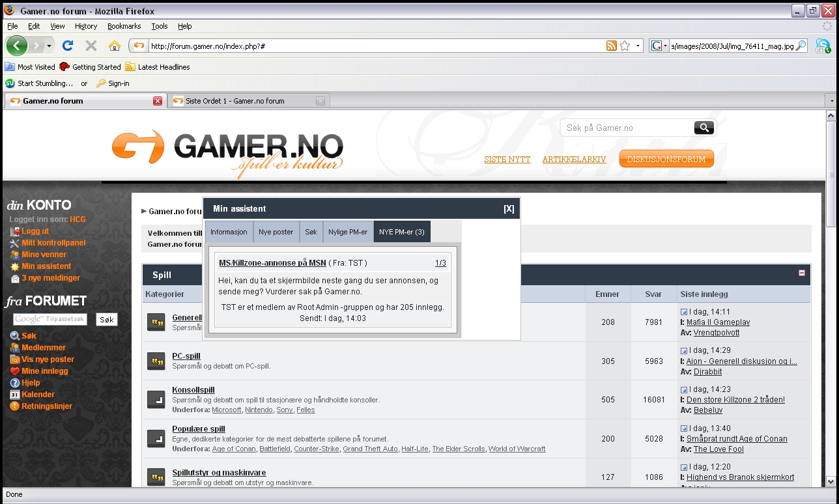Viewport: 839px width, 504px height.
Task: Open the Nintendo subforum link
Action: (259, 410)
